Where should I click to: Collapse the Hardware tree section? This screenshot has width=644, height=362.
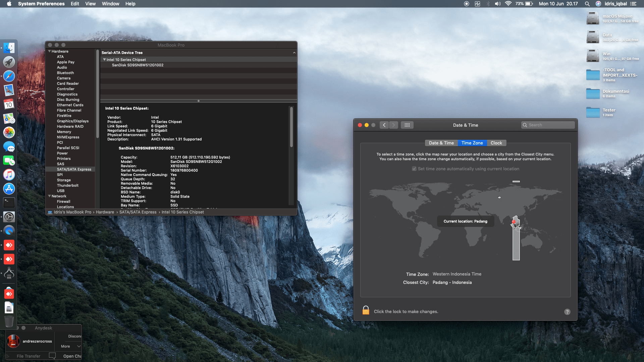coord(50,51)
